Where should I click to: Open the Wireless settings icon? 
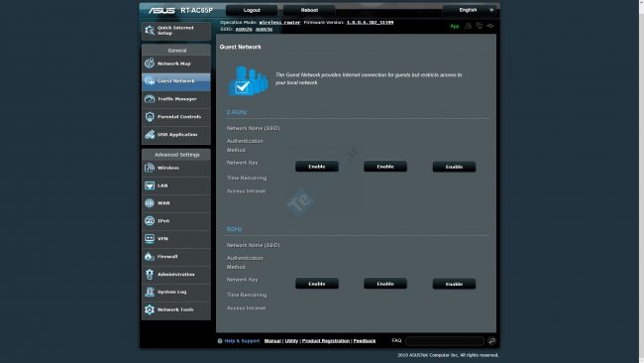point(149,168)
